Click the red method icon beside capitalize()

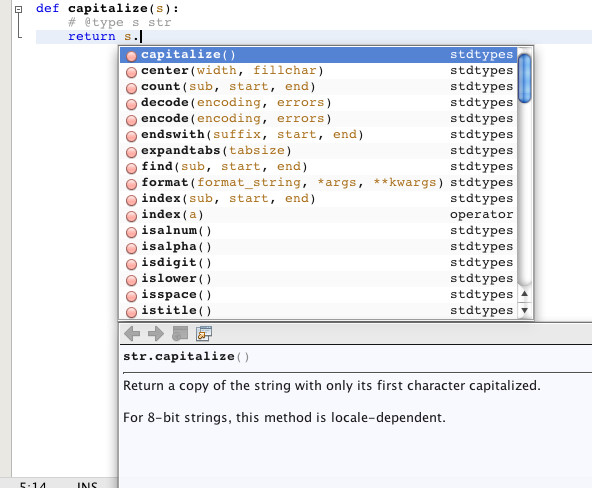pos(131,56)
